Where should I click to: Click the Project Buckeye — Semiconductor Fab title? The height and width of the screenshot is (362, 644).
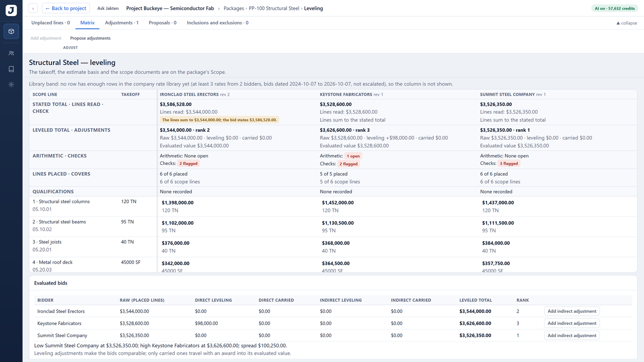[170, 8]
